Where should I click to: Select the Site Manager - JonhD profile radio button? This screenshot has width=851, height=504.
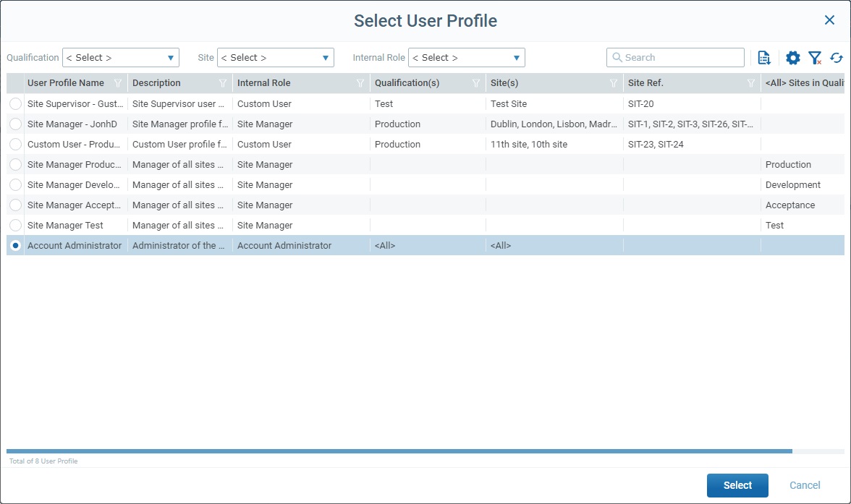(x=15, y=124)
